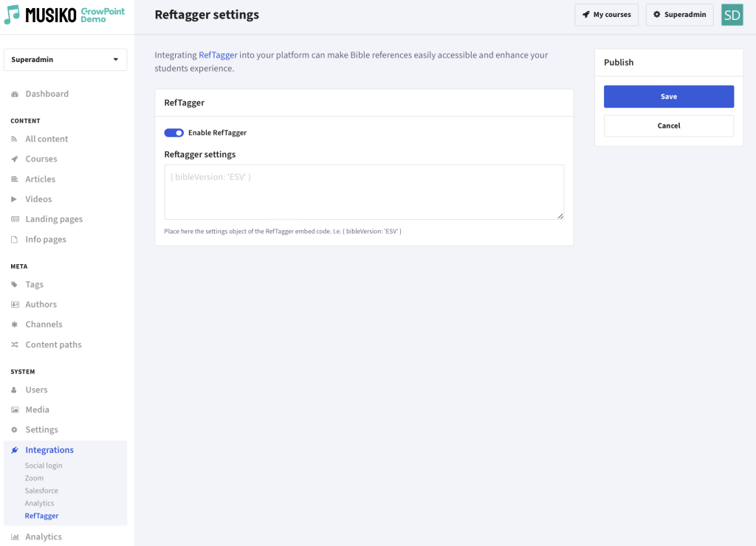
Task: Click the gear icon in Superadmin button
Action: pos(656,15)
